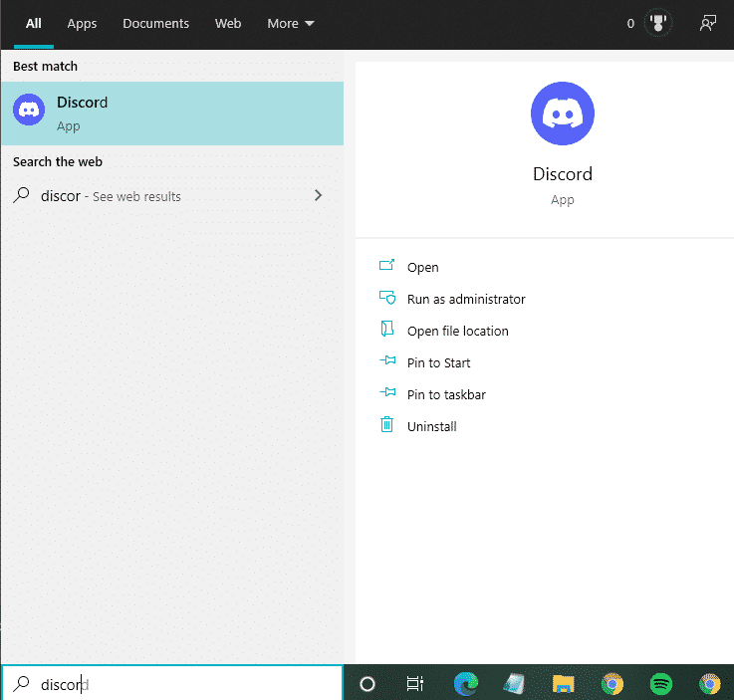Click the Open file location icon

pos(386,329)
